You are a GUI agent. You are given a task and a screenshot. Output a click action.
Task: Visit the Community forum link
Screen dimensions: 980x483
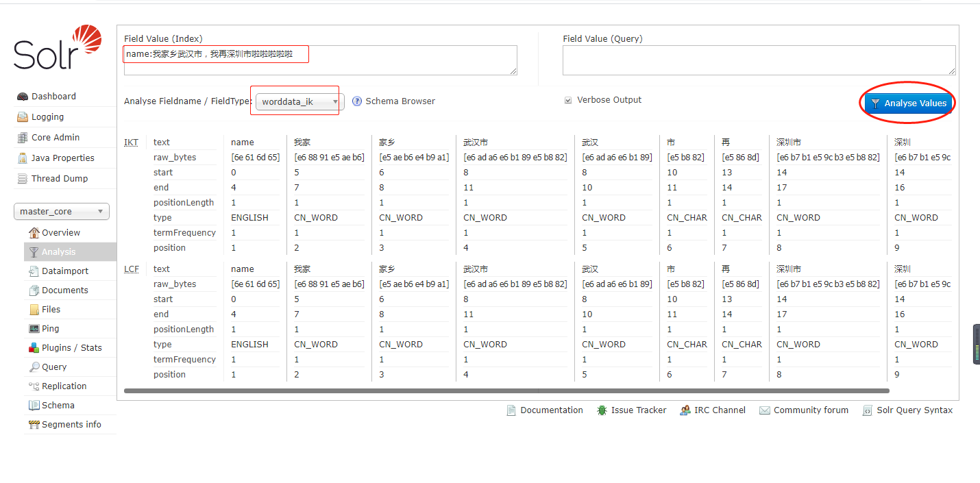[811, 410]
